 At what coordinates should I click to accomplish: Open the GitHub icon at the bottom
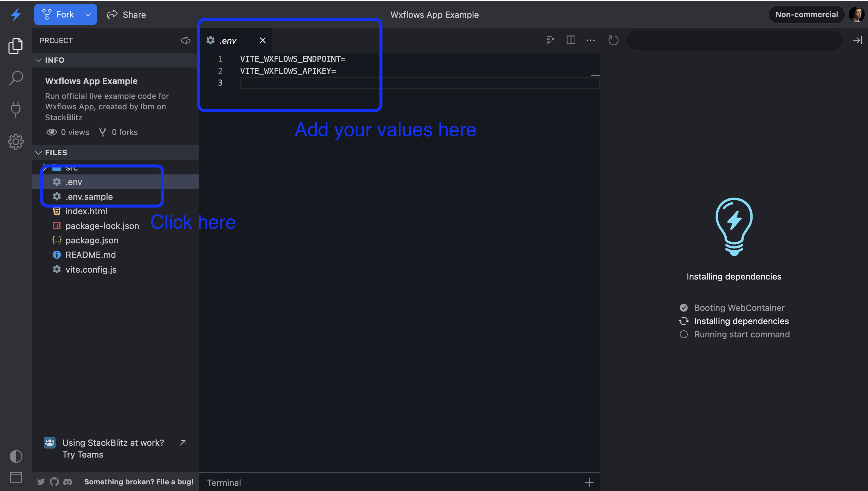coord(54,482)
